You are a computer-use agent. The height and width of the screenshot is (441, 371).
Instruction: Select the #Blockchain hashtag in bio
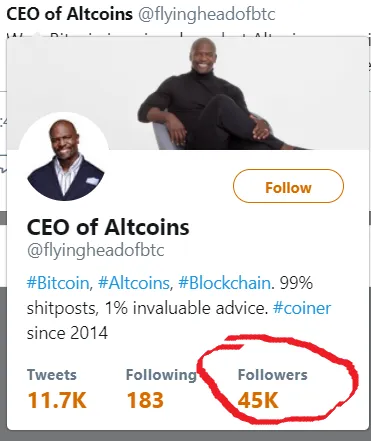[x=224, y=283]
